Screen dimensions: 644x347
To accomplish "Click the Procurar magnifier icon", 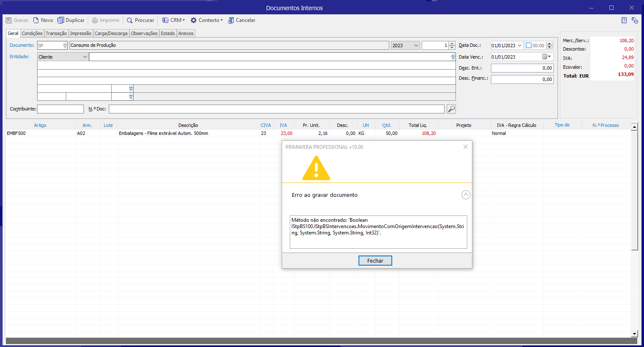I will click(130, 20).
